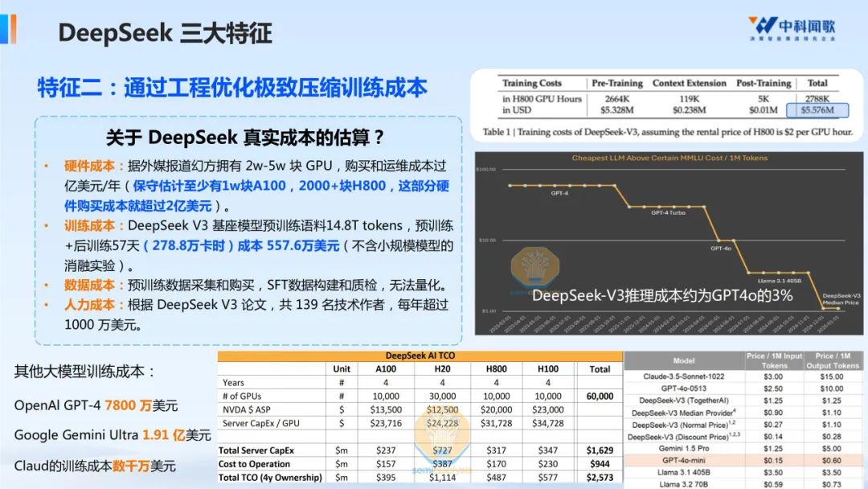The height and width of the screenshot is (489, 868).
Task: Click chart title "Cheapest LLM Above Certain MMLU Cost"
Action: 669,158
